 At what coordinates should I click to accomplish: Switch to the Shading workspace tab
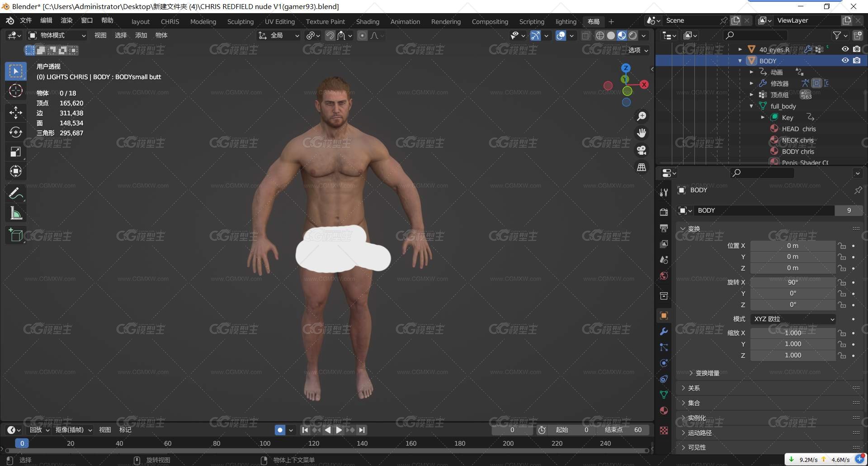click(x=368, y=22)
